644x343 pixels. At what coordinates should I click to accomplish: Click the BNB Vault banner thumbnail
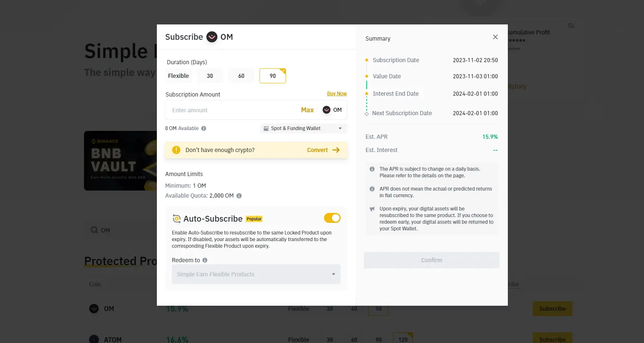(x=120, y=161)
